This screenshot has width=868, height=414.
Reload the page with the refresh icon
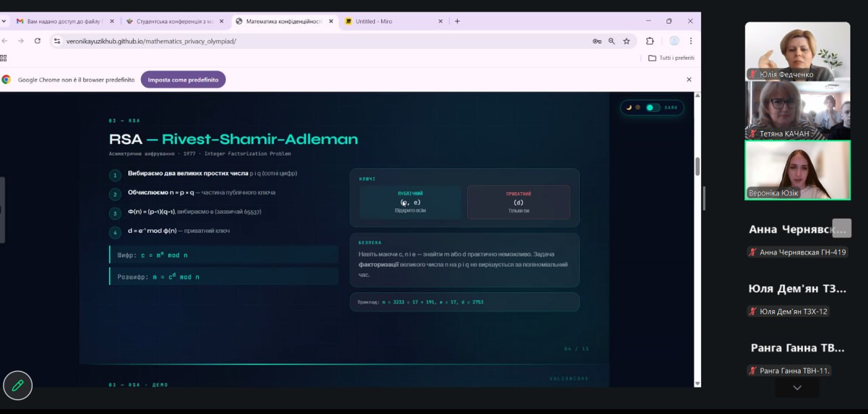(x=37, y=41)
